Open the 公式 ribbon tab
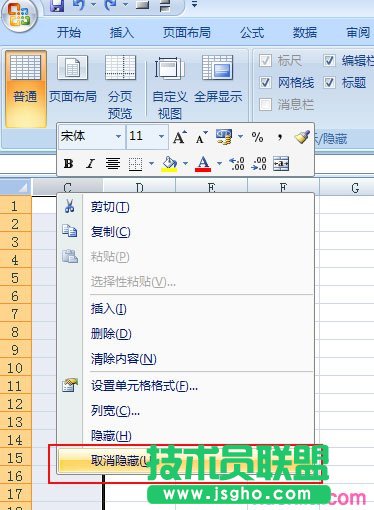 coord(252,32)
